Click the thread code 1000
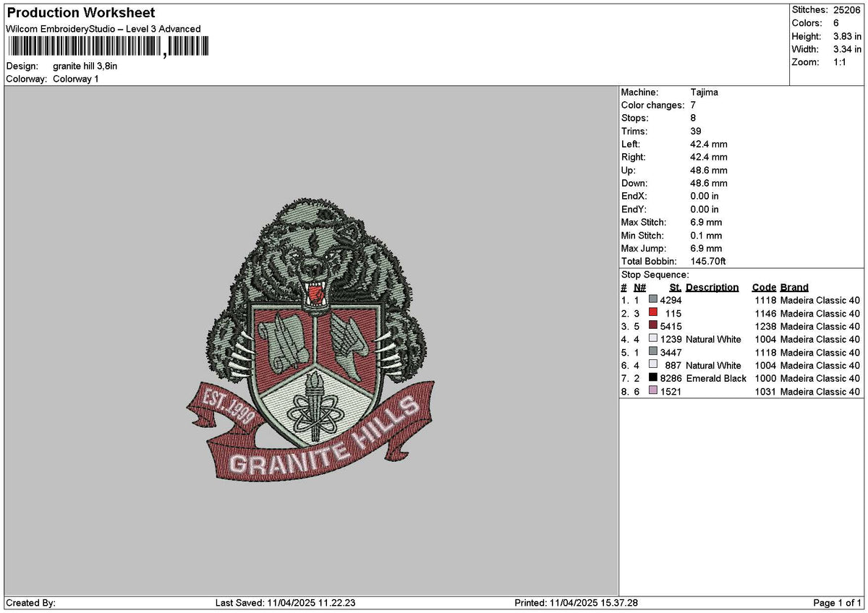Screen dimensions: 868x613 [x=765, y=379]
